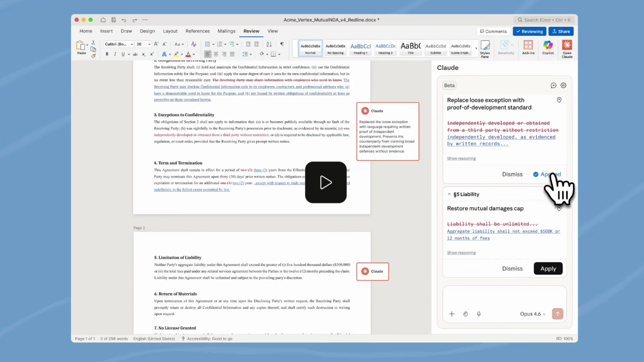Cut selection with the scissors icon
This screenshot has height=362, width=644.
point(93,42)
